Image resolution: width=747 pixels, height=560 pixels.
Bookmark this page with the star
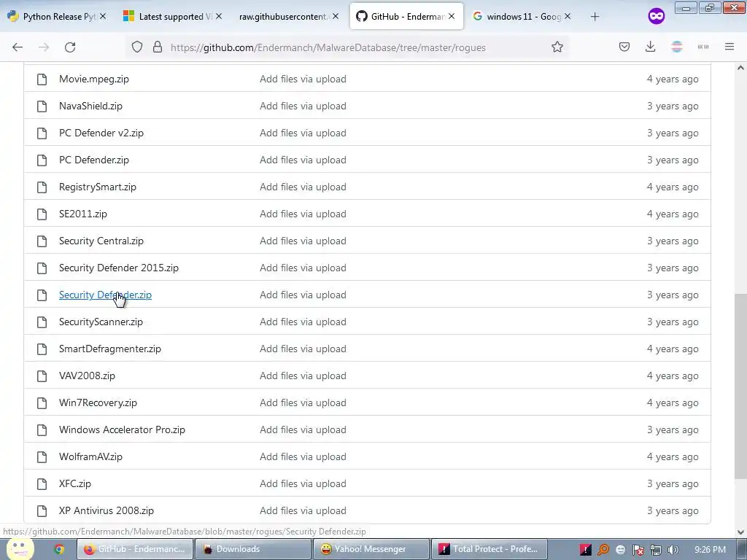557,47
